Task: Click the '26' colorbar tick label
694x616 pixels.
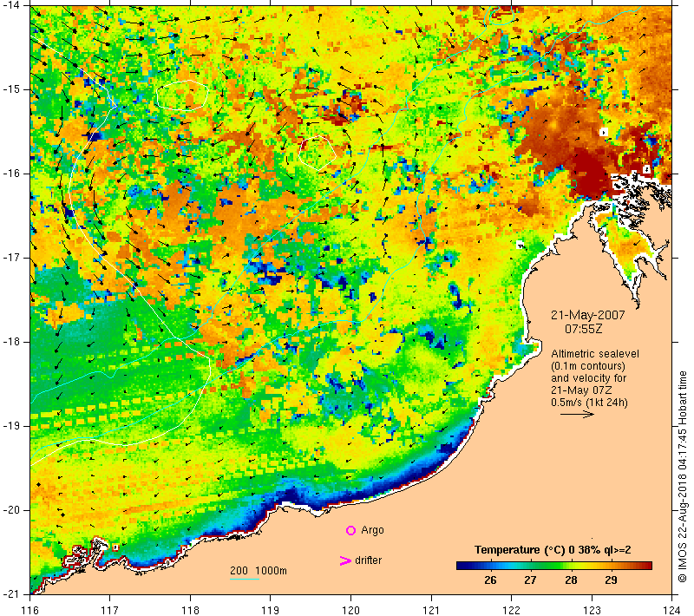Action: (490, 580)
